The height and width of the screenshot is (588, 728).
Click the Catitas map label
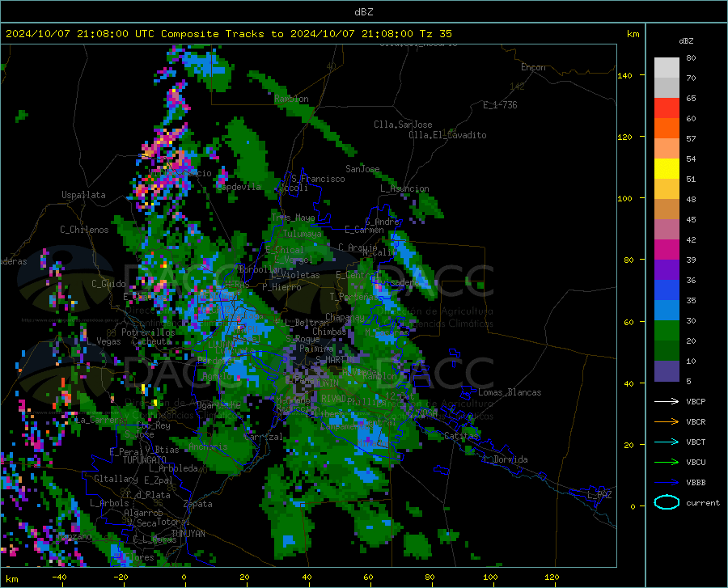tap(461, 436)
